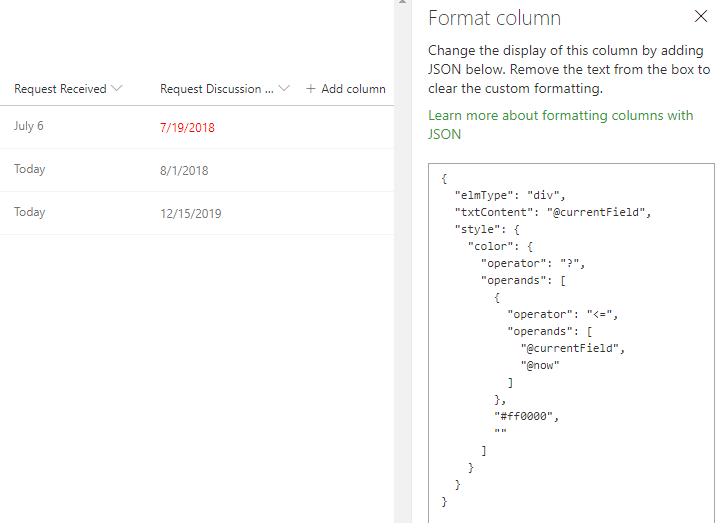Screen dimensions: 723x523
Task: Close the Format column panel
Action: 701,17
